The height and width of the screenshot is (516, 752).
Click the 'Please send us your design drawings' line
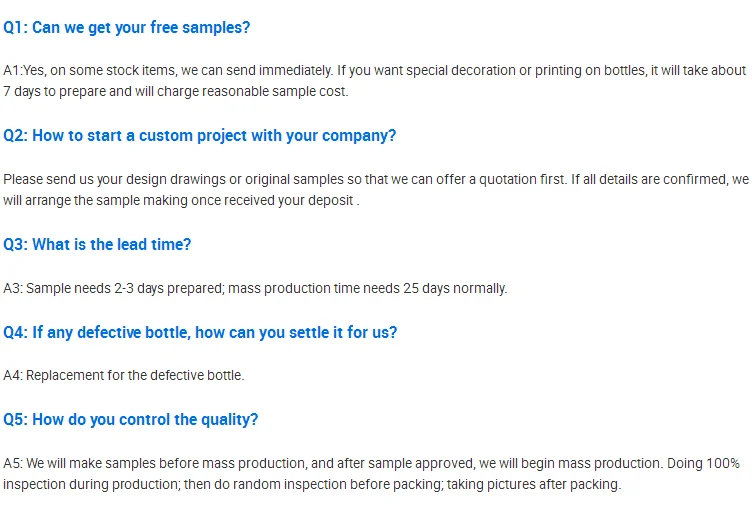pyautogui.click(x=375, y=180)
